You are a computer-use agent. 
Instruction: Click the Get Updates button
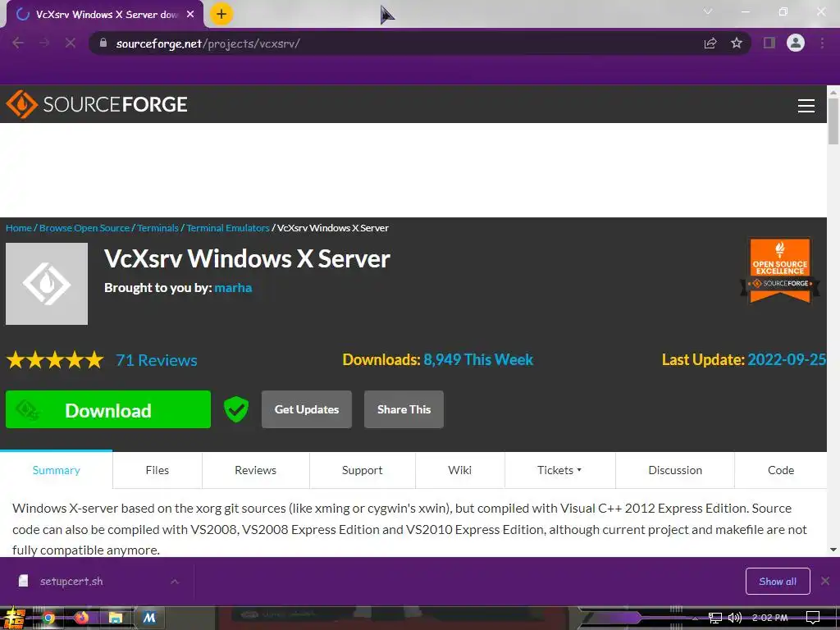tap(307, 409)
